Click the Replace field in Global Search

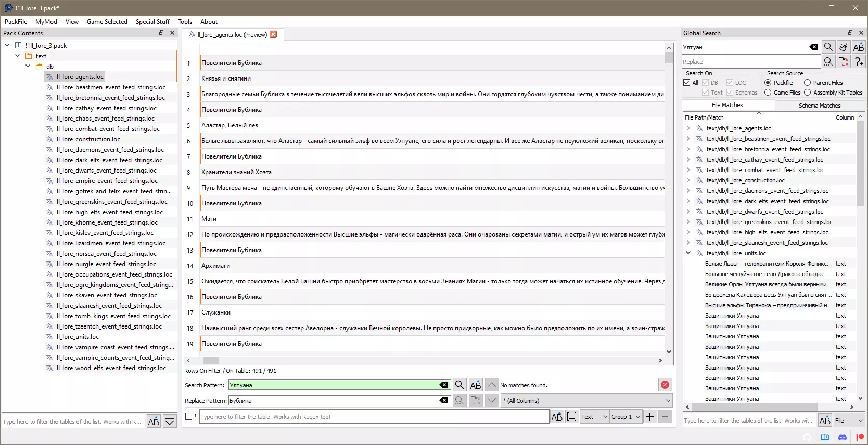click(x=750, y=62)
